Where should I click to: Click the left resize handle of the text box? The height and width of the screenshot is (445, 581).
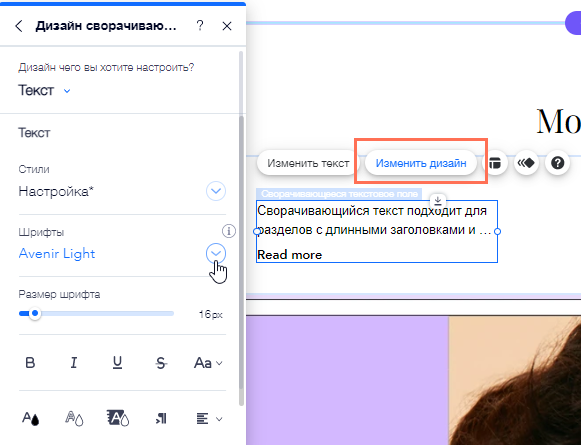[256, 231]
